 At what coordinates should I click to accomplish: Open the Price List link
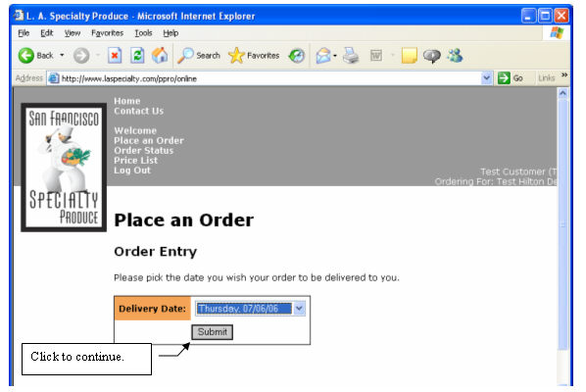135,161
